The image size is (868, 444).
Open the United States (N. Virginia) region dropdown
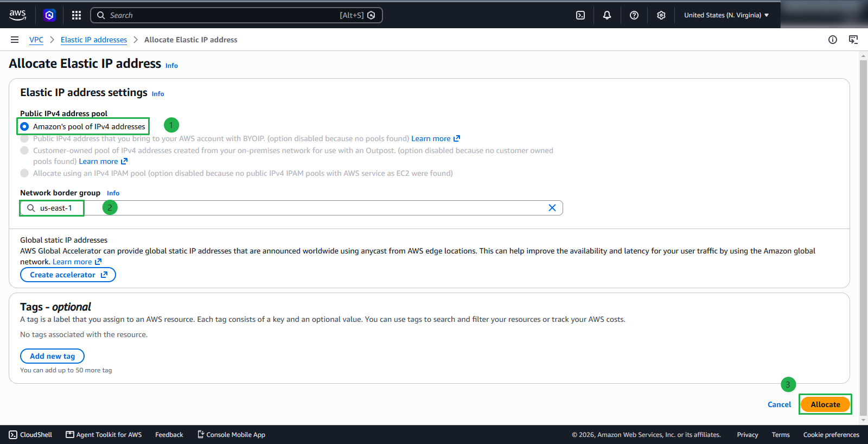point(726,15)
